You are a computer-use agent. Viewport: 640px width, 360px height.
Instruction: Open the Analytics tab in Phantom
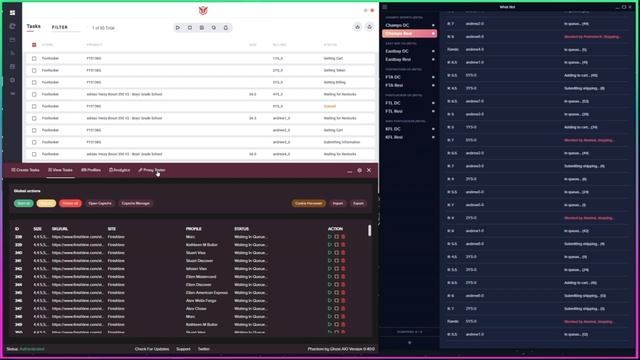(119, 170)
